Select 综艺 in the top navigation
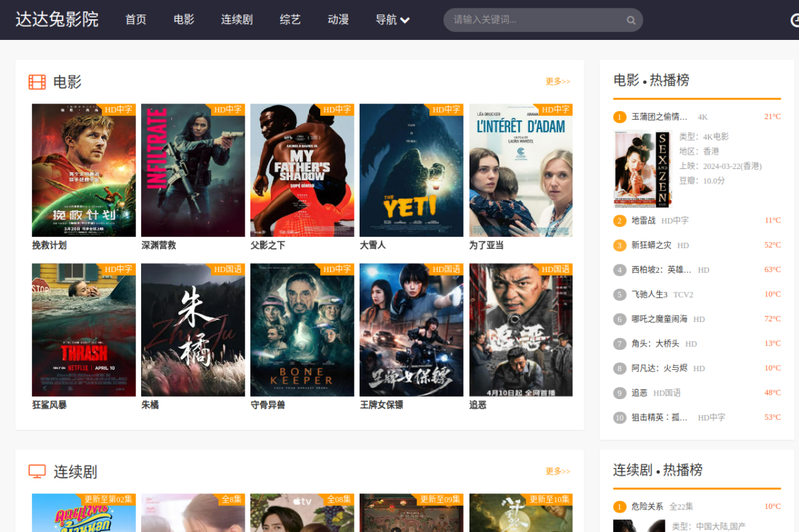Image resolution: width=799 pixels, height=532 pixels. point(290,20)
